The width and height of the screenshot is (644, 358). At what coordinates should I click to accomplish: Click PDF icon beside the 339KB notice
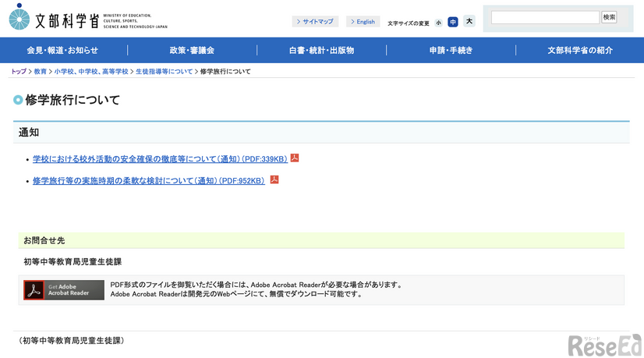(x=295, y=158)
